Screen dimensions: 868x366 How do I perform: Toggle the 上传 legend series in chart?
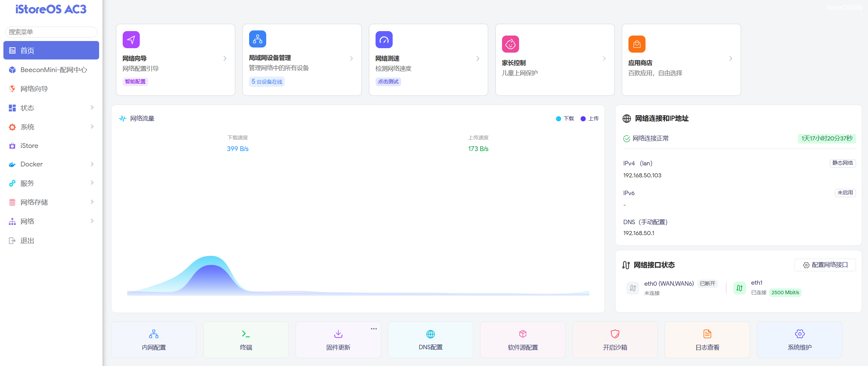(x=590, y=119)
